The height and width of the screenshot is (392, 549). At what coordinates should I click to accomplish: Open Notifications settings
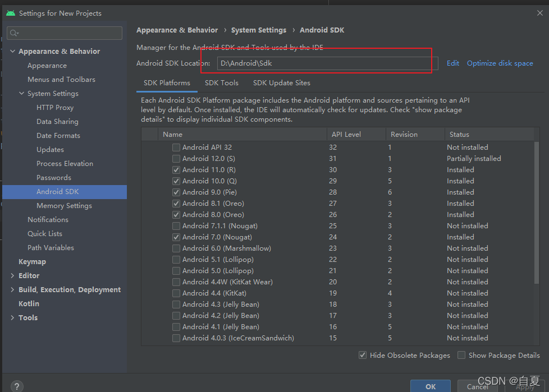(x=48, y=220)
